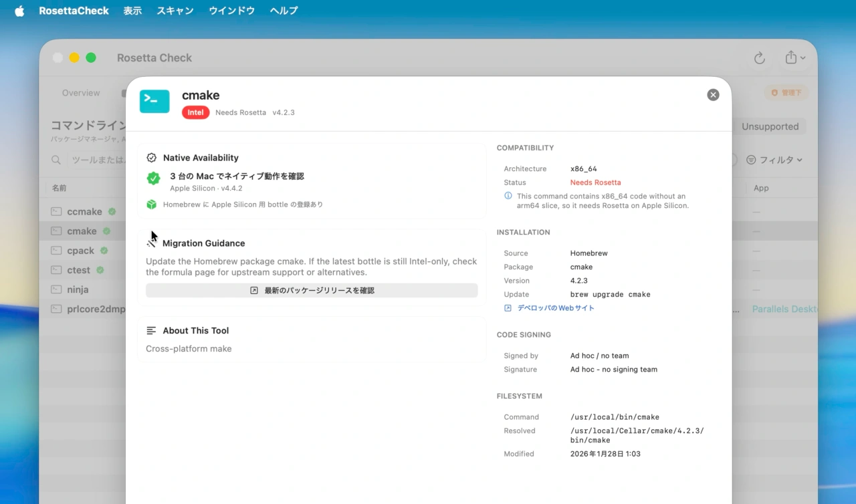
Task: Click the refresh icon in Rosetta Check toolbar
Action: 760,58
